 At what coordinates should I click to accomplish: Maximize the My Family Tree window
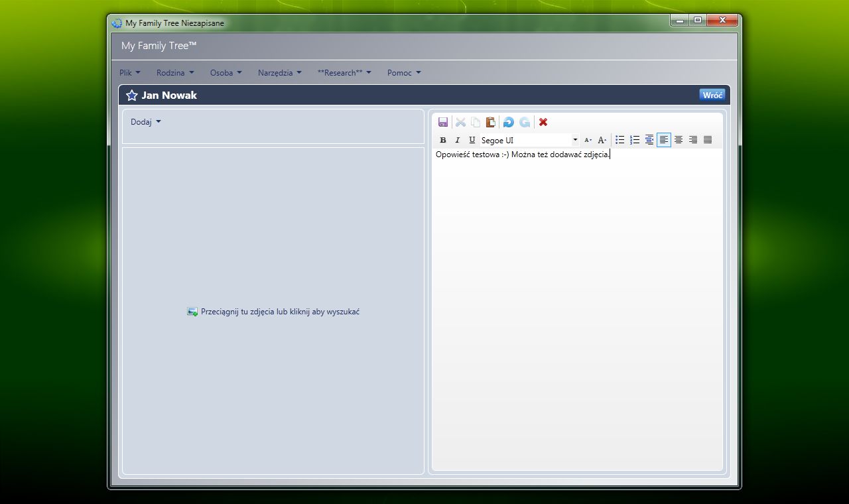pos(697,21)
